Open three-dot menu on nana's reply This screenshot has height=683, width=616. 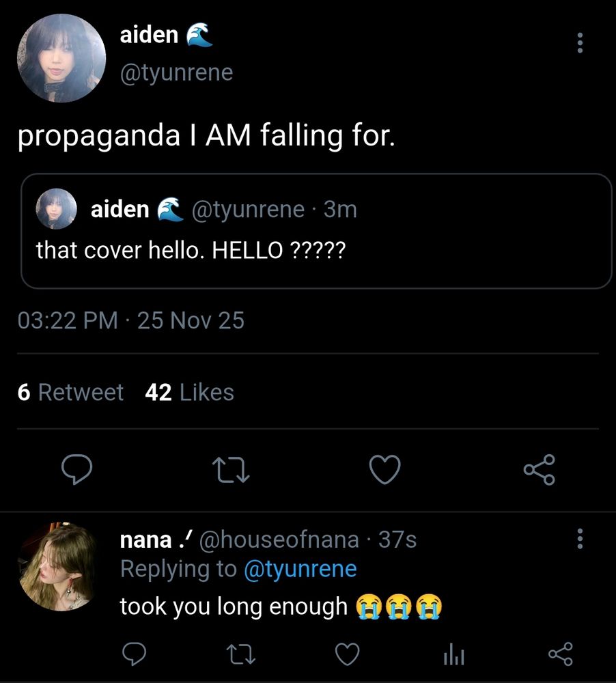coord(579,539)
